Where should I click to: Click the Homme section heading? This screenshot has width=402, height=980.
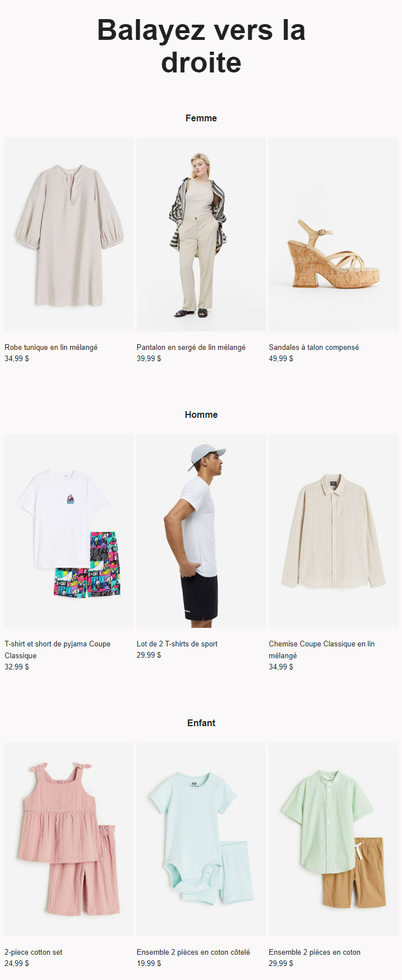(x=201, y=414)
